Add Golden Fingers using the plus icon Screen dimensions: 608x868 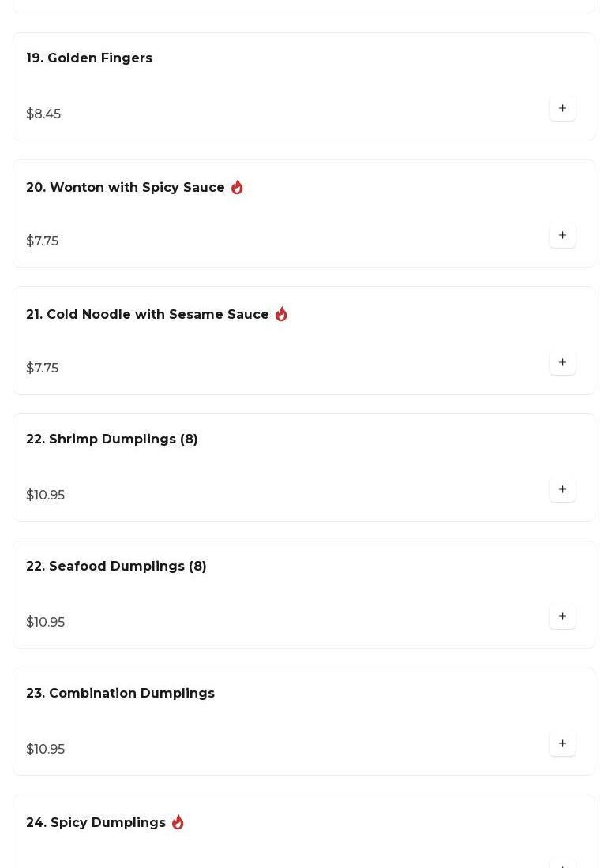(562, 108)
